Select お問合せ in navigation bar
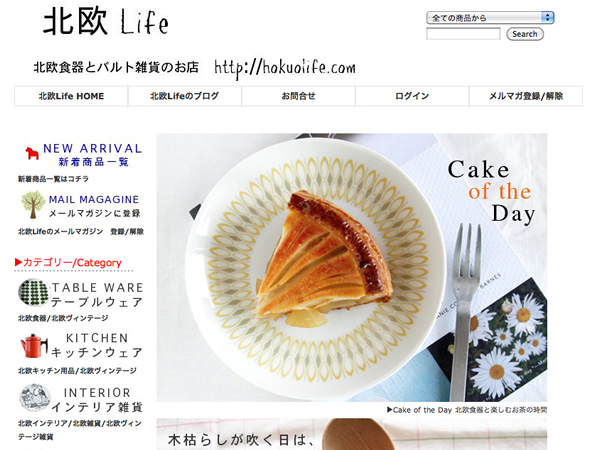This screenshot has width=600, height=450. (298, 96)
